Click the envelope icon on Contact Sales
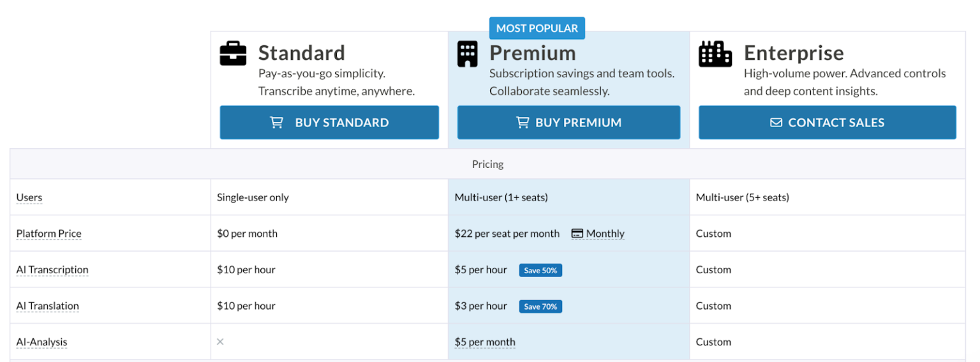 [x=776, y=123]
